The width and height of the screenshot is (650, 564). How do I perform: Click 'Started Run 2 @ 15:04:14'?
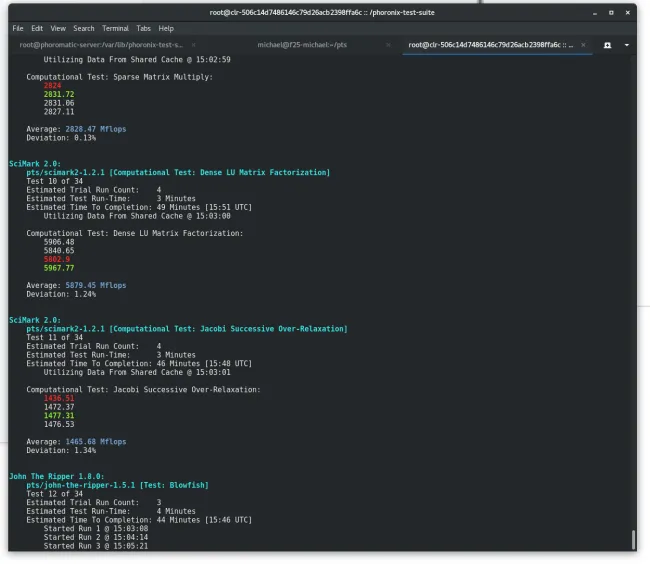point(96,537)
